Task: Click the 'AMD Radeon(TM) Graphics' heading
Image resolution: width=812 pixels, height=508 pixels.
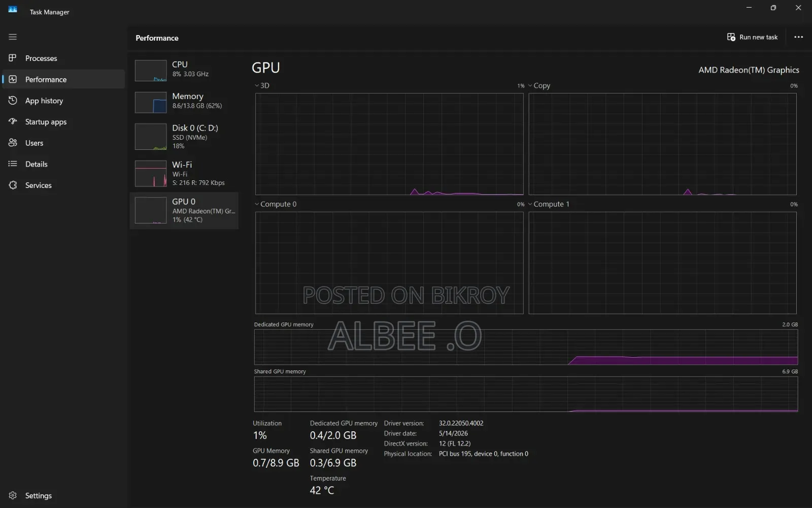Action: point(749,70)
